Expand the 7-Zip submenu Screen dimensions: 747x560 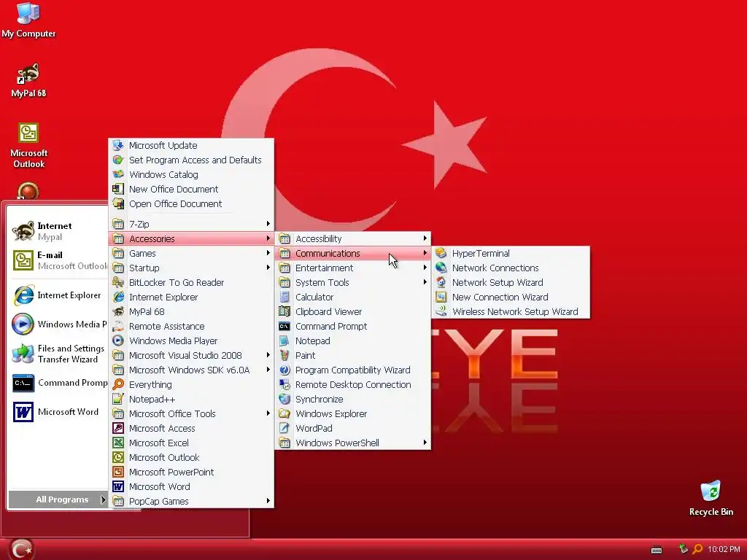coord(192,224)
